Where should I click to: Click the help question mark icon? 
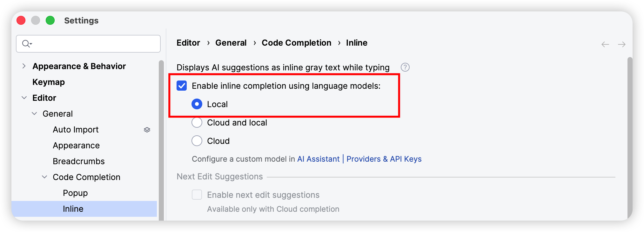coord(405,67)
